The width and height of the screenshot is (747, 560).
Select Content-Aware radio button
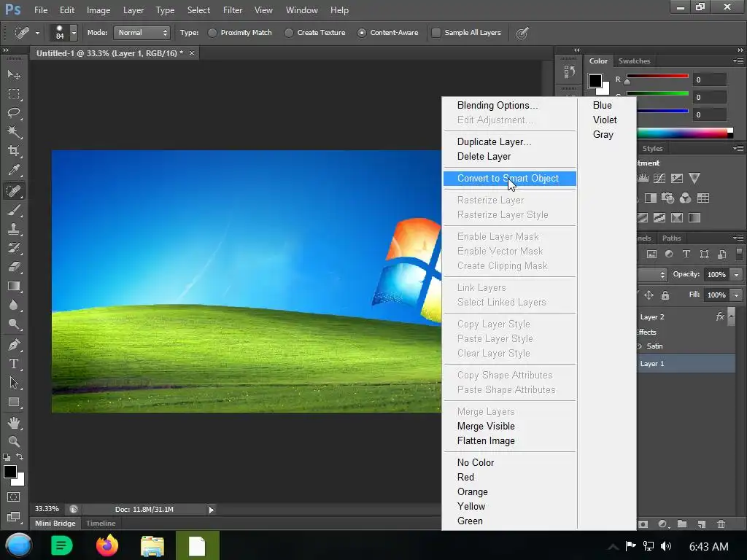(x=362, y=33)
